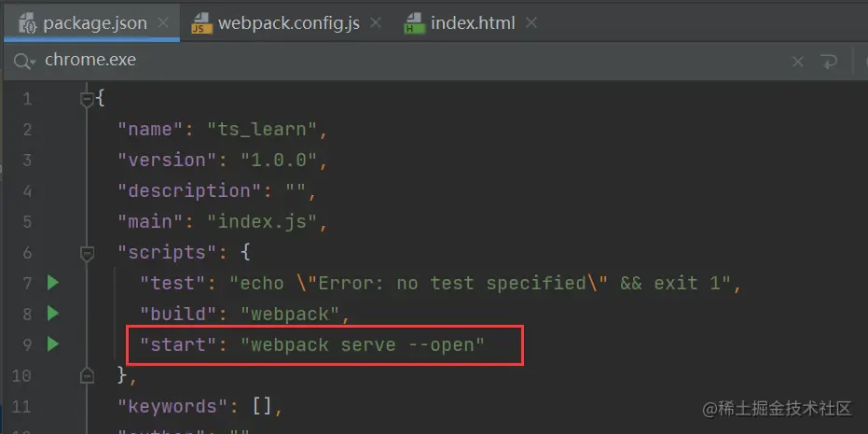Image resolution: width=868 pixels, height=434 pixels.
Task: Close the package.json tab
Action: coord(163,23)
